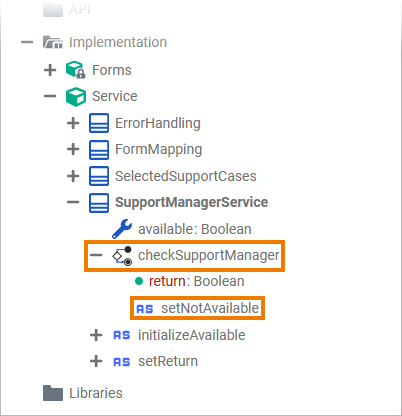Click the SelectedSupportCases class icon
The width and height of the screenshot is (402, 416).
99,176
